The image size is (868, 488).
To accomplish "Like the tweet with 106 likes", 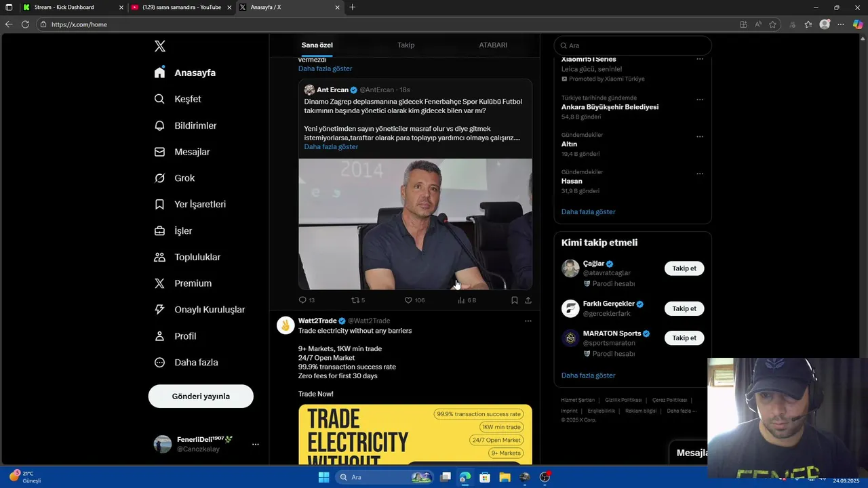I will coord(414,300).
